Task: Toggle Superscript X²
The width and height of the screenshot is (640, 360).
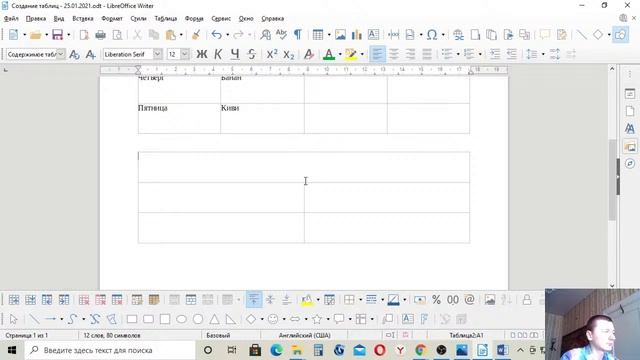Action: 272,54
